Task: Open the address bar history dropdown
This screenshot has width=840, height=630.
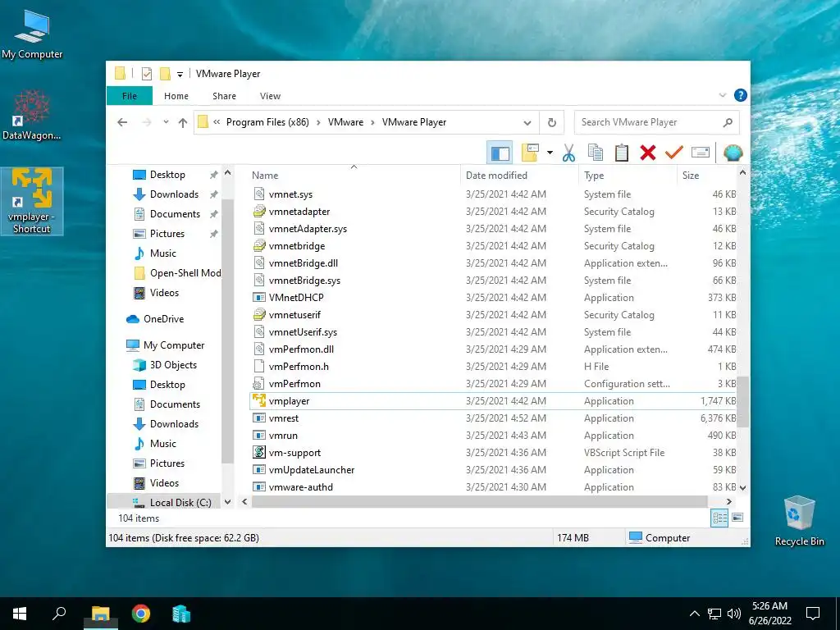Action: click(x=527, y=123)
